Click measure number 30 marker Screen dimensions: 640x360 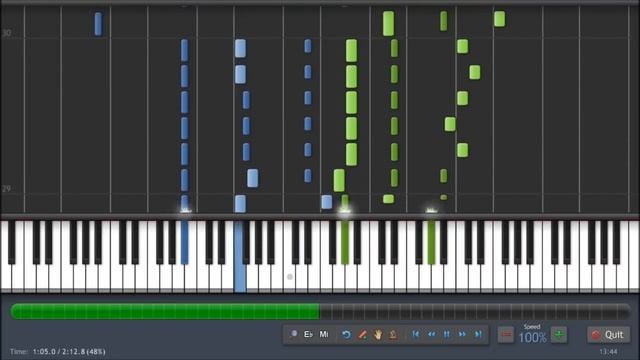(6, 33)
